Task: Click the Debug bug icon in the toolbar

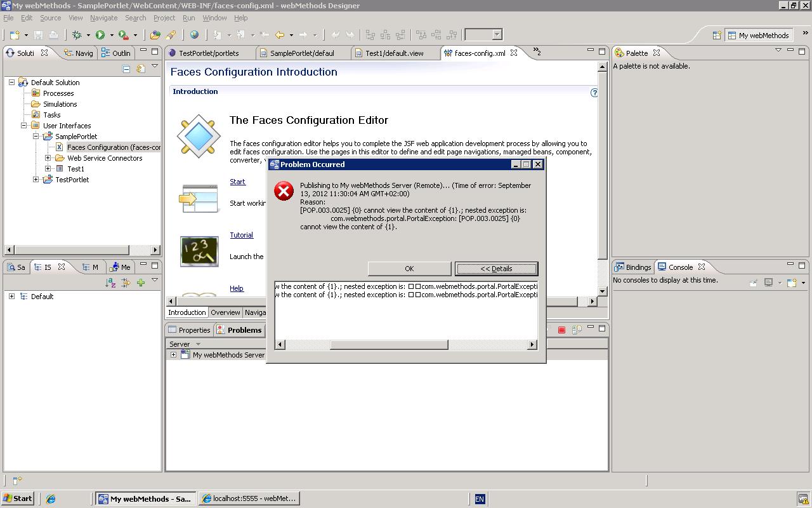Action: (77, 35)
